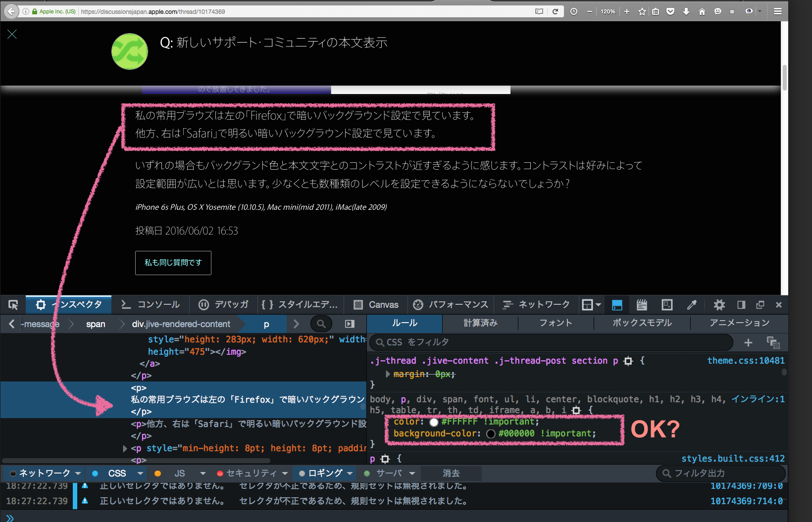Image resolution: width=812 pixels, height=522 pixels.
Task: Go to the home page icon
Action: pyautogui.click(x=702, y=11)
